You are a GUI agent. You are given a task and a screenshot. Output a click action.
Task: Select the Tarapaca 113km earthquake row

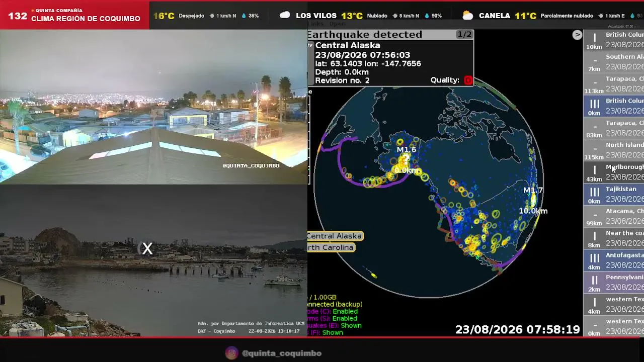[614, 84]
